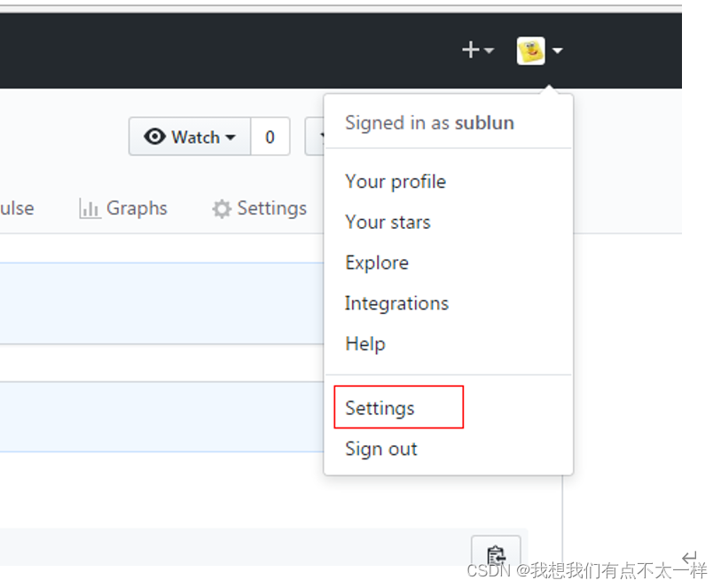This screenshot has width=721, height=588.
Task: Select Your profile from user menu
Action: 396,182
